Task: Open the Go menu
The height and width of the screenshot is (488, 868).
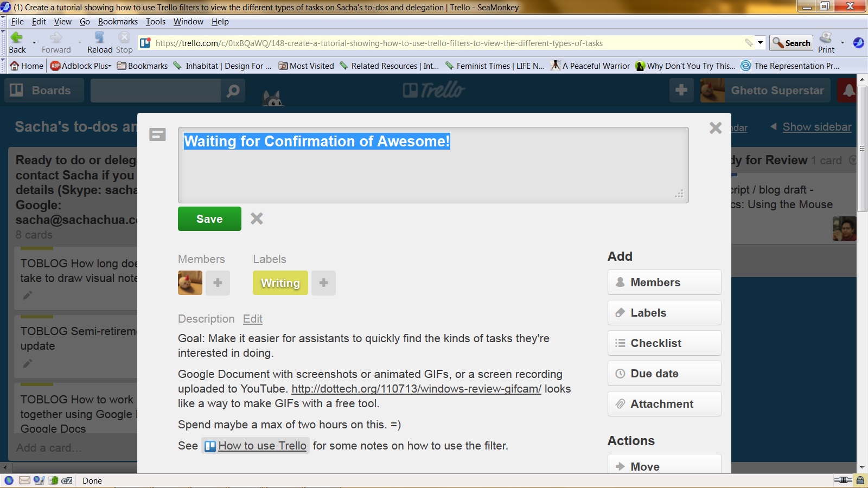Action: click(85, 22)
